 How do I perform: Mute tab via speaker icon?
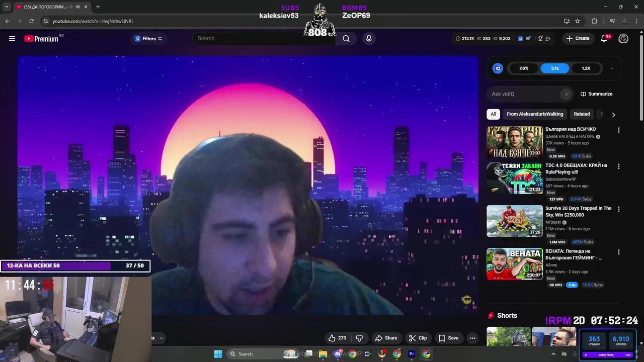(77, 7)
